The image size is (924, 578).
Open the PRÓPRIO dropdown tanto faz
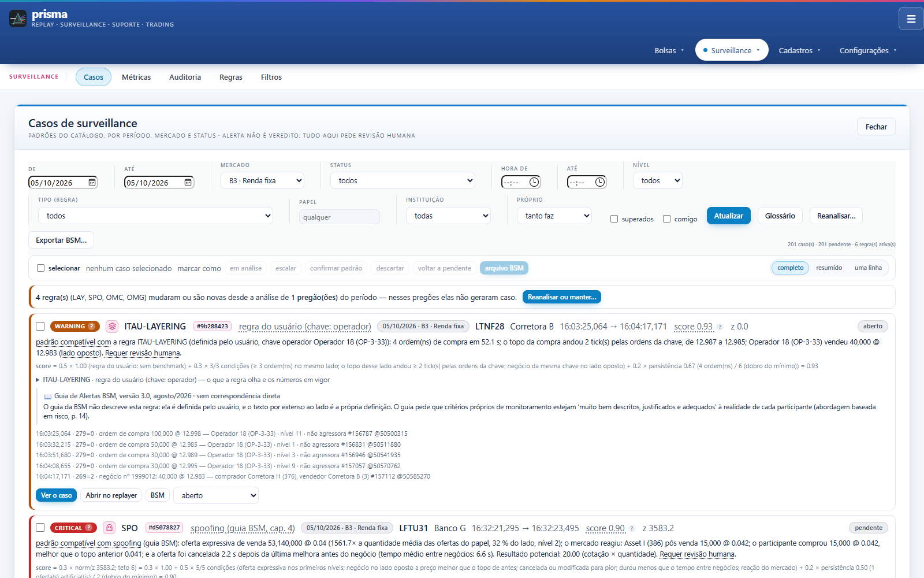click(x=554, y=216)
